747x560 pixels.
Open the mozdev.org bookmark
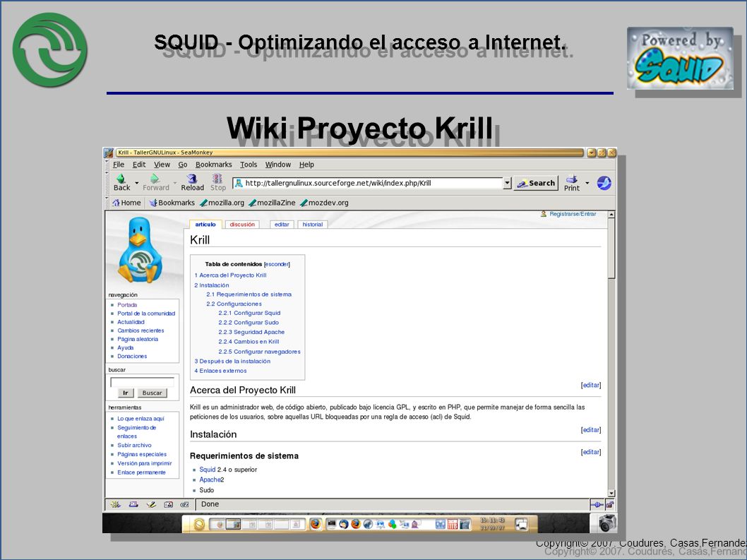click(324, 203)
